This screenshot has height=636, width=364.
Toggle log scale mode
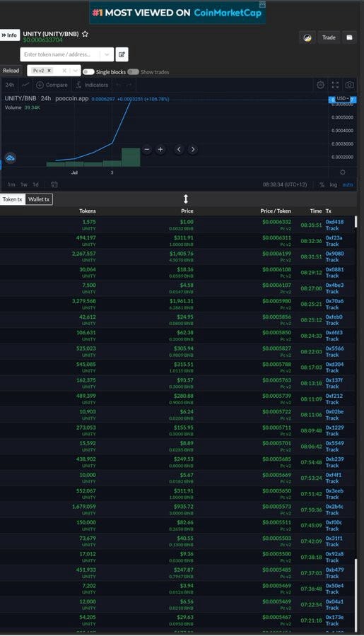click(333, 184)
